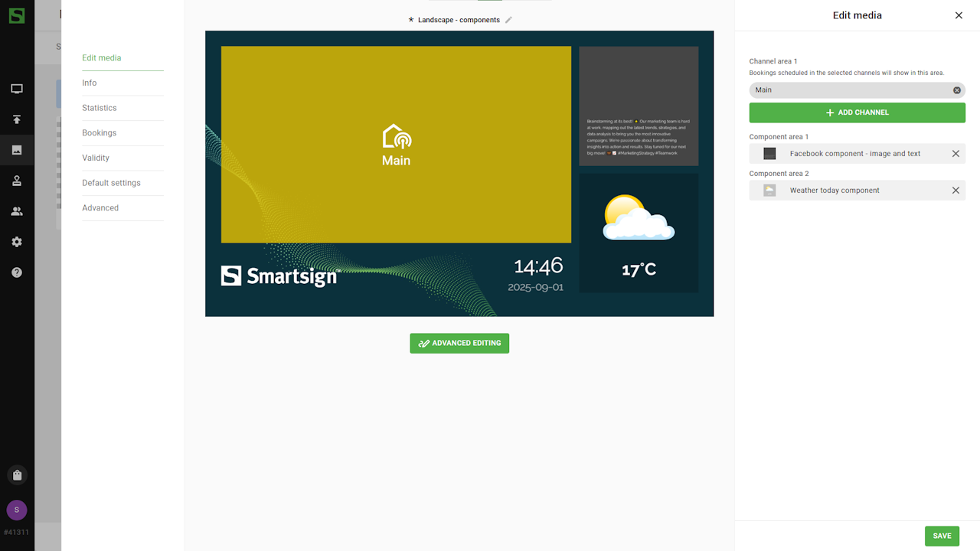This screenshot has height=551, width=980.
Task: Open the users icon in the sidebar
Action: (17, 211)
